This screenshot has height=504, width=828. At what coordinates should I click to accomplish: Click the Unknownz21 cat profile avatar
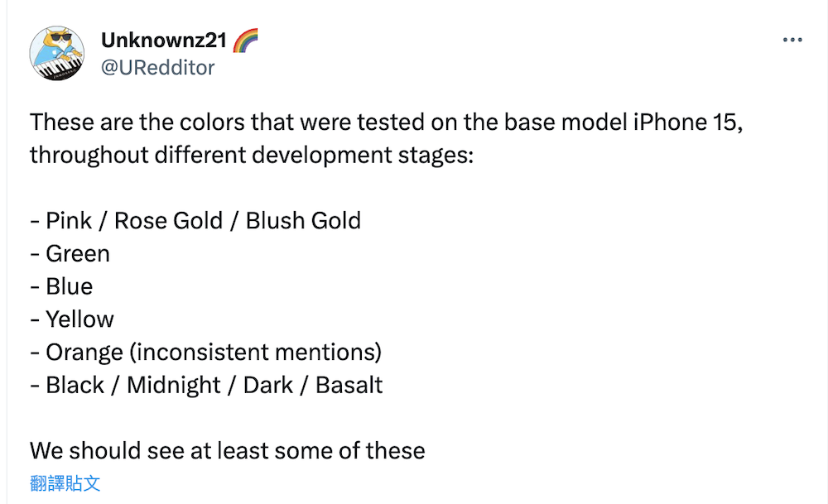[x=57, y=53]
